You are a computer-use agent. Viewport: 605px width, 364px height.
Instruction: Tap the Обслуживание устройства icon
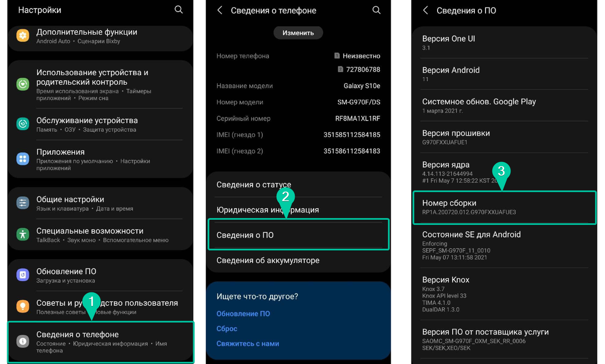23,124
